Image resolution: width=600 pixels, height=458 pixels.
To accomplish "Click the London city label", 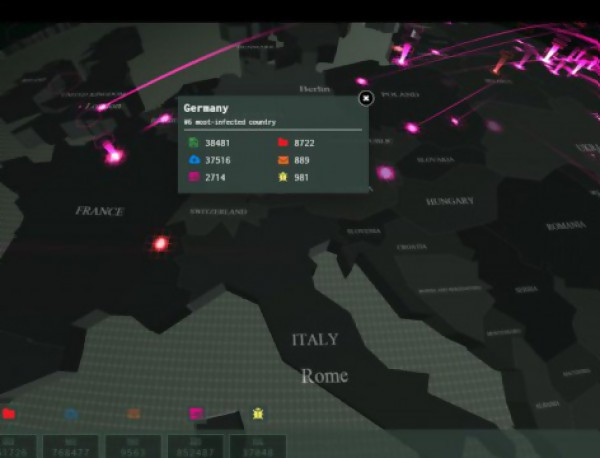I will coord(103,106).
